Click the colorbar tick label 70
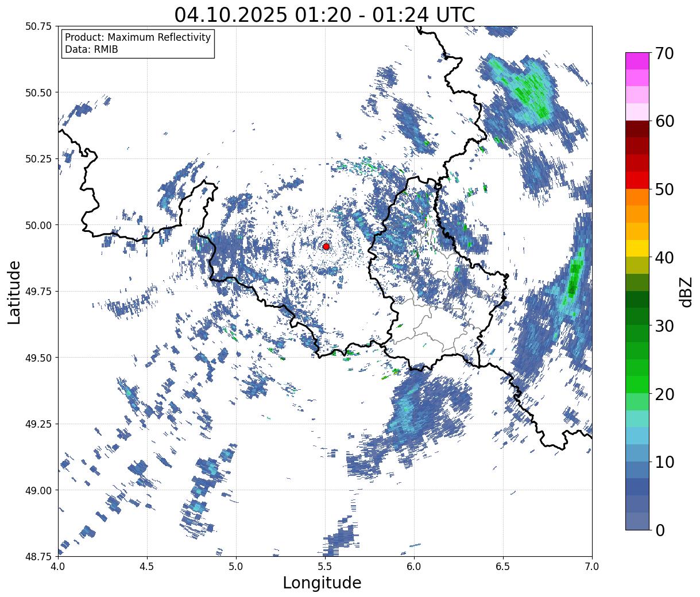This screenshot has height=597, width=700. (664, 53)
